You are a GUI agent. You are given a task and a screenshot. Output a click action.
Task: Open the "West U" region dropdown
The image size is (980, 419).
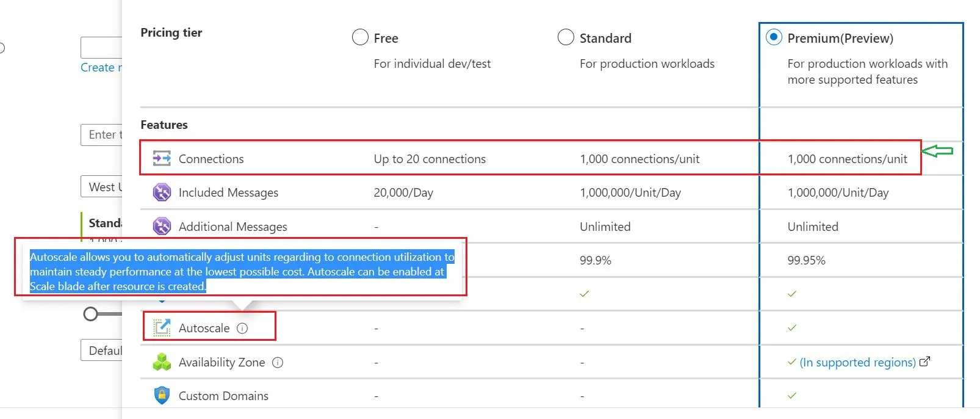103,187
